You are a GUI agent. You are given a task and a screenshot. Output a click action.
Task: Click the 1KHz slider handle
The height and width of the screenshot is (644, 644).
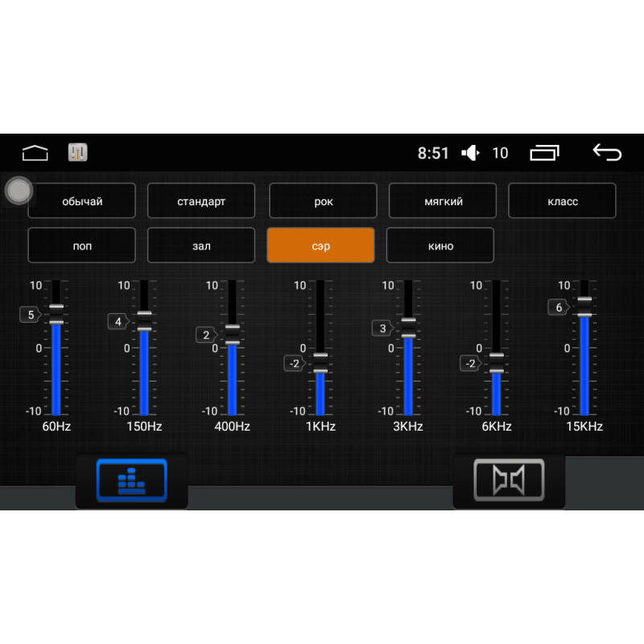click(x=320, y=363)
